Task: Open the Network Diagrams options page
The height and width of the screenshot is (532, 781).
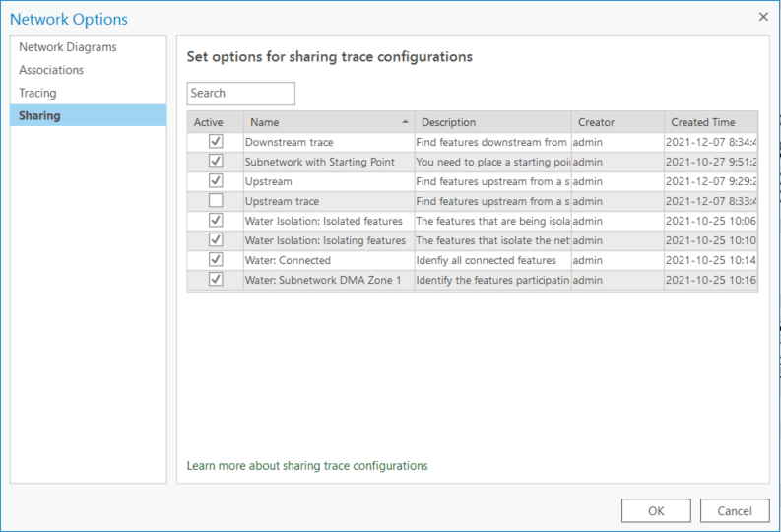Action: coord(89,47)
